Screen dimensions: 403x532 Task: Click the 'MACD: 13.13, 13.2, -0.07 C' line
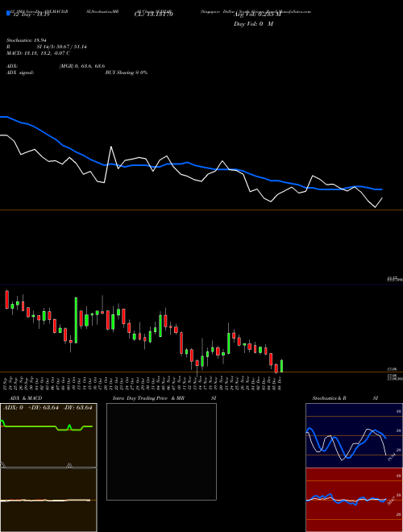click(x=38, y=53)
